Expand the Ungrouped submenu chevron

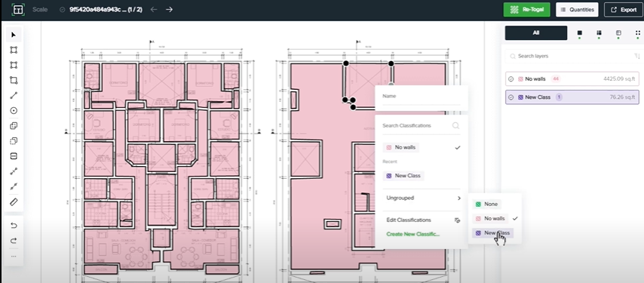pyautogui.click(x=458, y=198)
